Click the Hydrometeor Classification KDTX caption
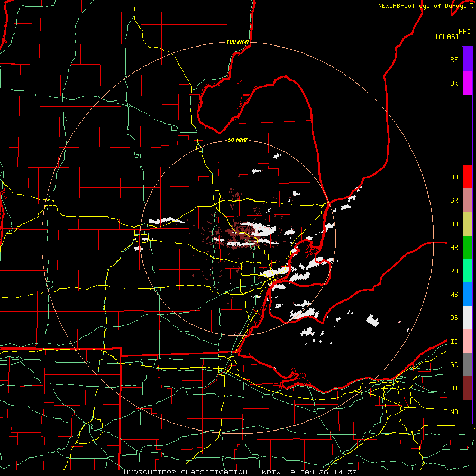The width and height of the screenshot is (476, 476). (240, 472)
